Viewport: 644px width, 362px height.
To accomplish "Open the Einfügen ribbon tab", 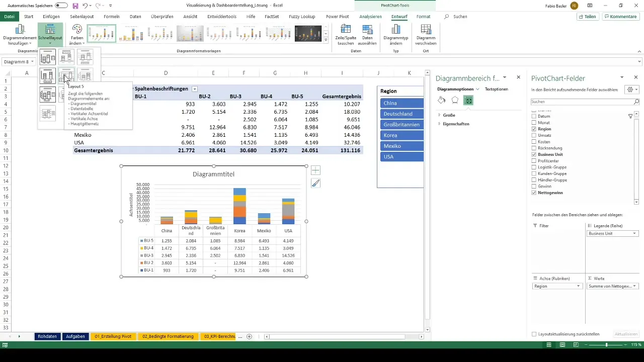I will (x=51, y=17).
